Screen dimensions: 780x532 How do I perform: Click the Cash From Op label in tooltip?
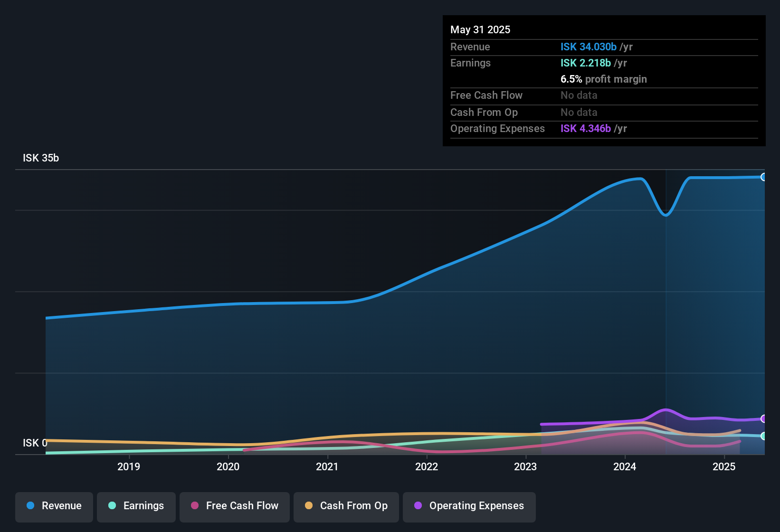pyautogui.click(x=484, y=112)
